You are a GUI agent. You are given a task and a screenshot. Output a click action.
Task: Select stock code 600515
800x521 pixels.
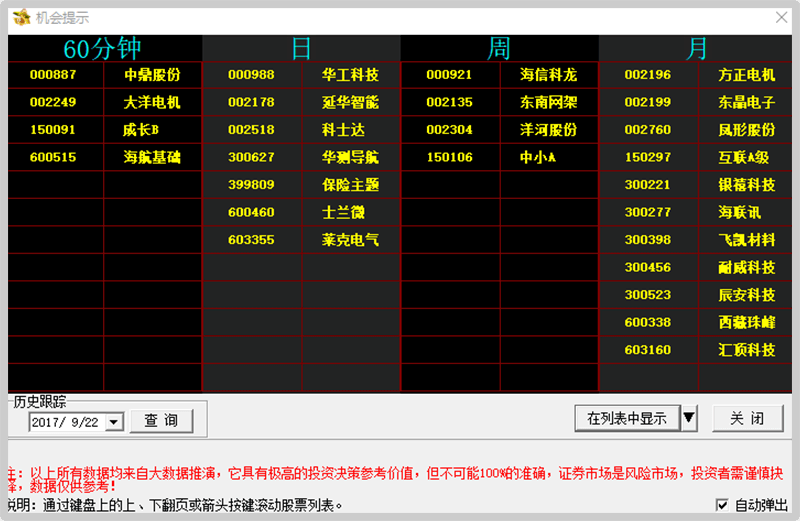(x=53, y=158)
